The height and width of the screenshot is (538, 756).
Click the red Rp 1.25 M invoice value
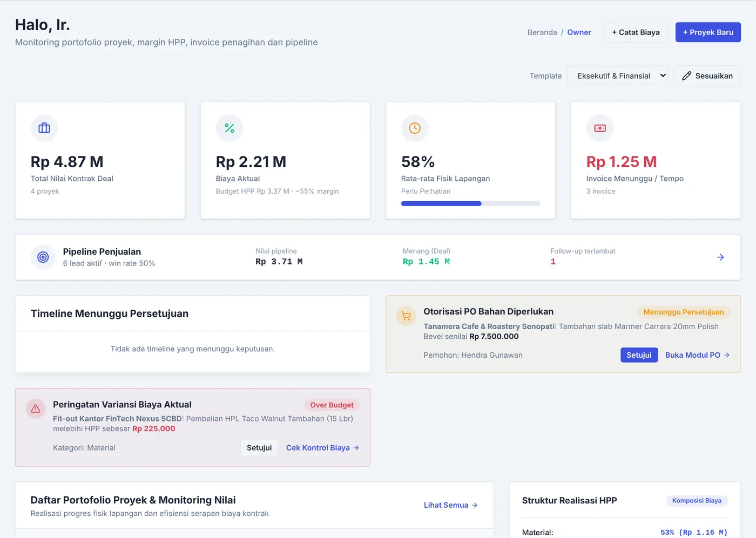pyautogui.click(x=622, y=162)
